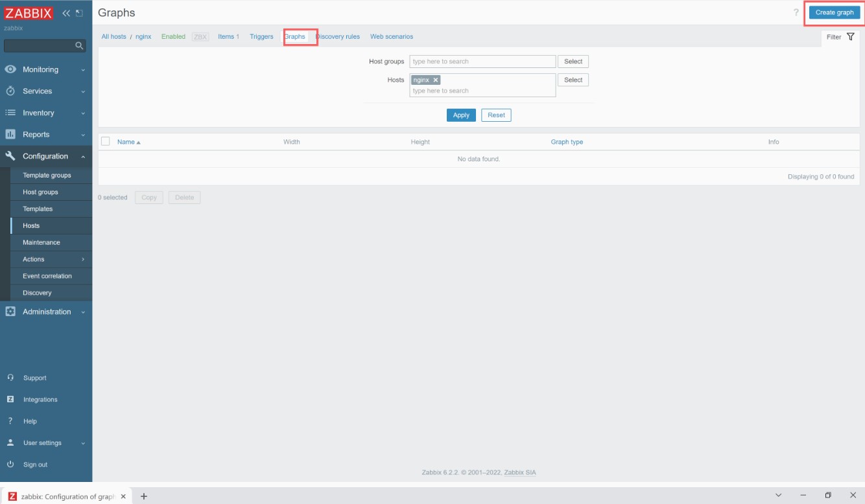Follow the nginx breadcrumb link
The height and width of the screenshot is (504, 865).
(143, 36)
